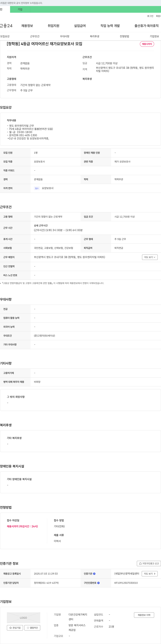
Task: Click the LOGO placeholder image
Action: (x=23, y=618)
